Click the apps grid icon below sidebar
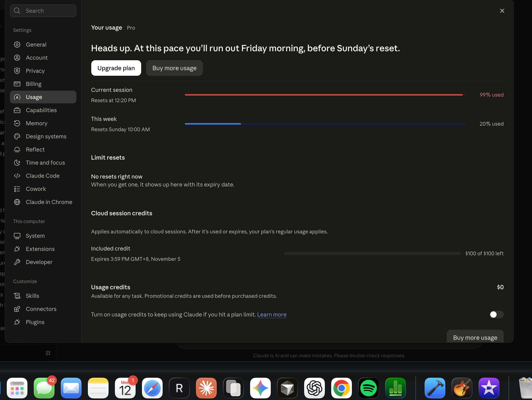 (48, 353)
